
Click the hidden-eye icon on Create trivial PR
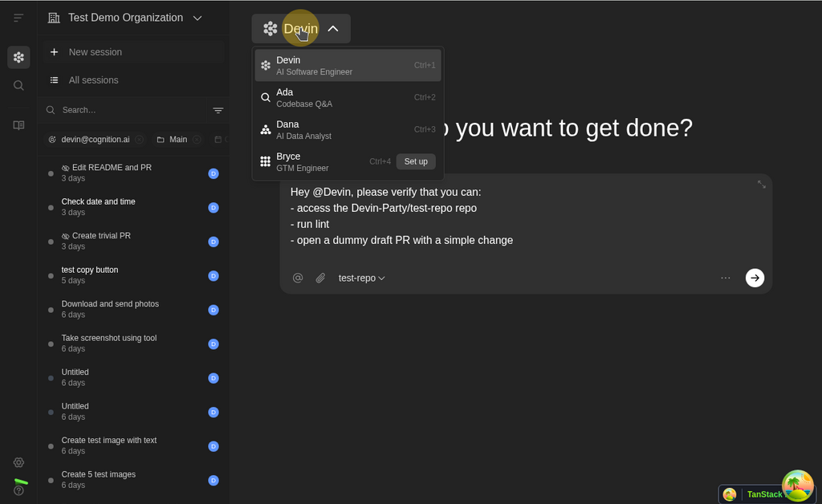tap(66, 236)
